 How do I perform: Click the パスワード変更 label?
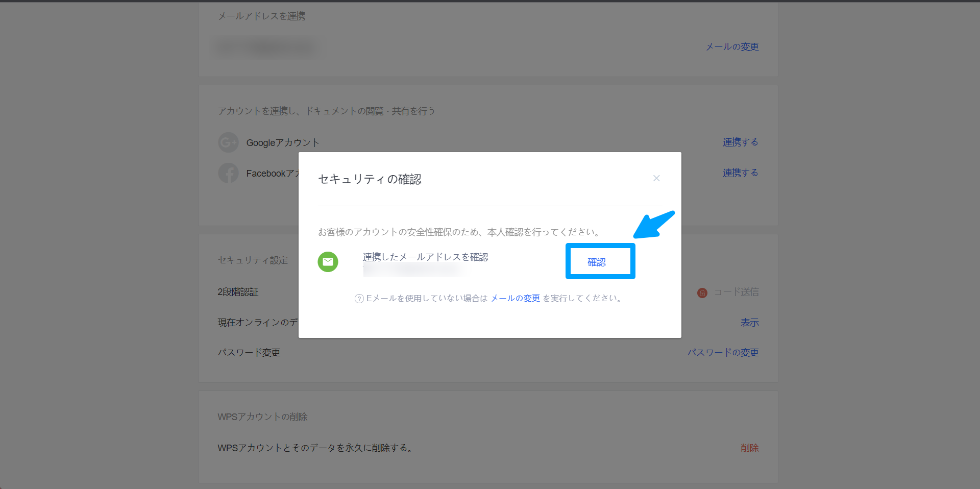point(249,353)
